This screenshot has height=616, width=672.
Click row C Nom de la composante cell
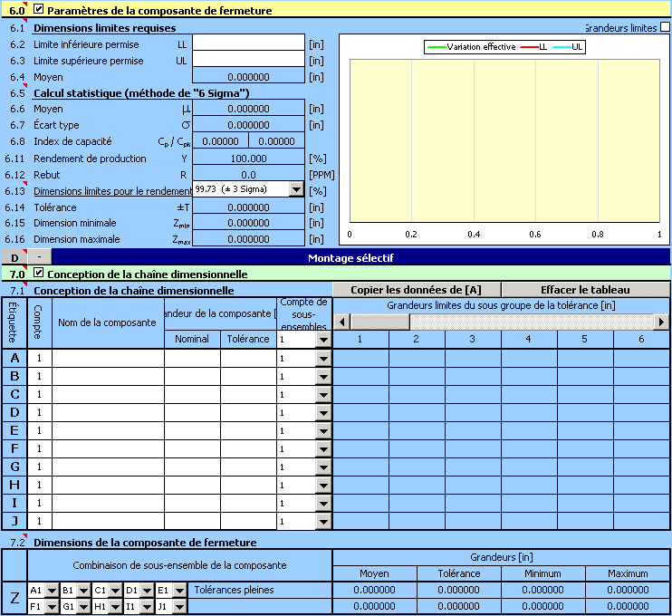coord(108,394)
